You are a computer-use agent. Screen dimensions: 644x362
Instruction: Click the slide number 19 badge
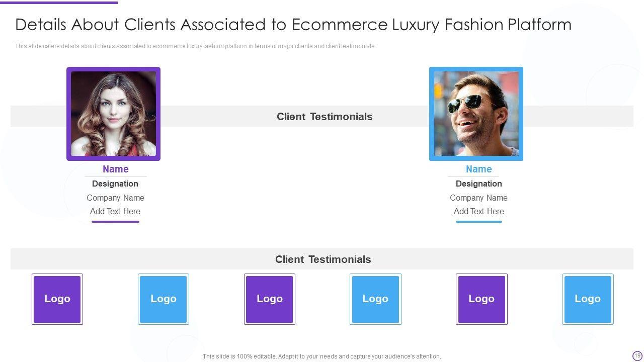pos(637,355)
